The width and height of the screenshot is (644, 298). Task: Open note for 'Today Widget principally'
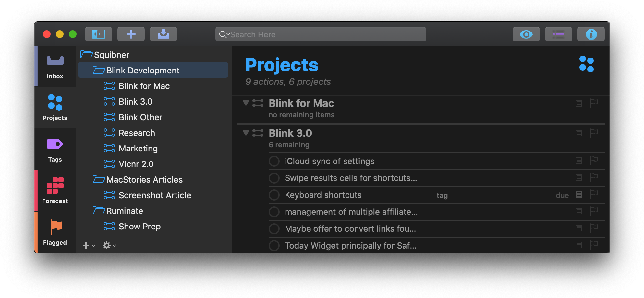click(x=579, y=245)
